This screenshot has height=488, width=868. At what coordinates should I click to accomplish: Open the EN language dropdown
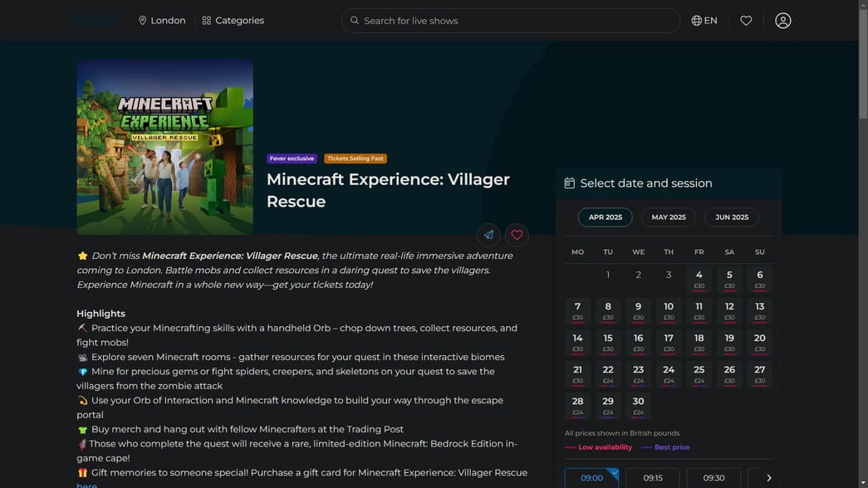(x=702, y=20)
